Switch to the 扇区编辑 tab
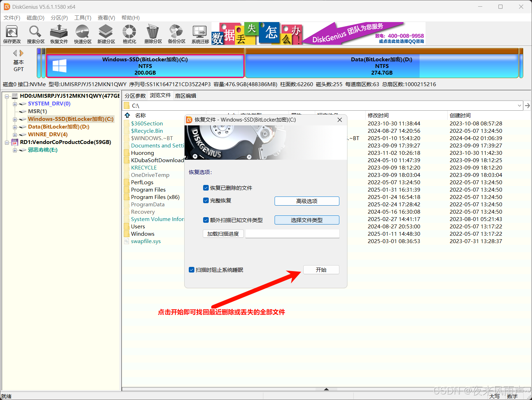Image resolution: width=532 pixels, height=400 pixels. [x=186, y=96]
